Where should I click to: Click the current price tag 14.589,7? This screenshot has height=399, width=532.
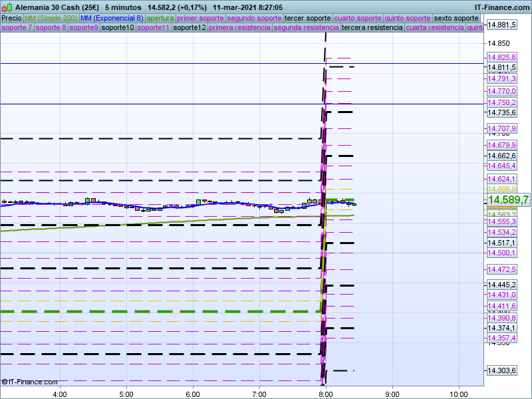tap(507, 199)
